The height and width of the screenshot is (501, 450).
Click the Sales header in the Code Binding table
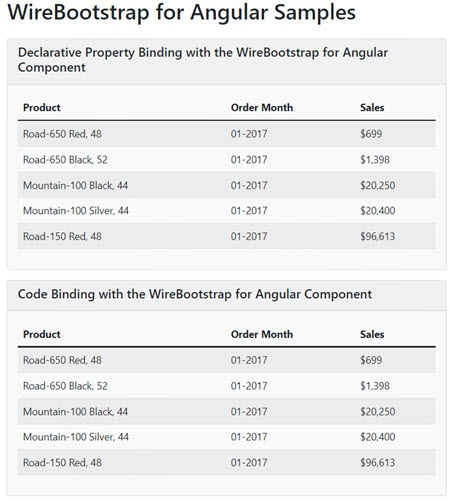372,334
